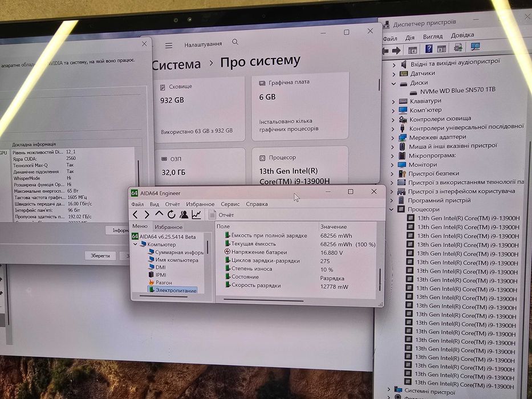The image size is (532, 399).
Task: Expand Вхідні та вихідні аудіопристрої node
Action: (x=394, y=65)
